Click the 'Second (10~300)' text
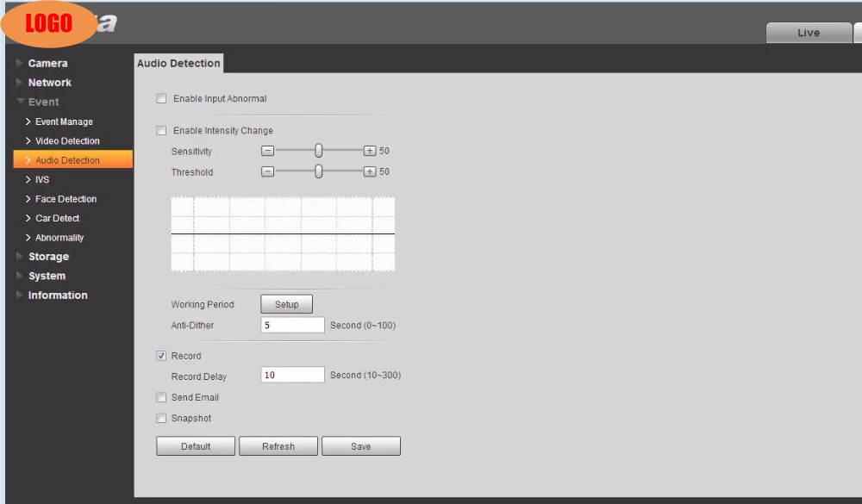 coord(365,376)
